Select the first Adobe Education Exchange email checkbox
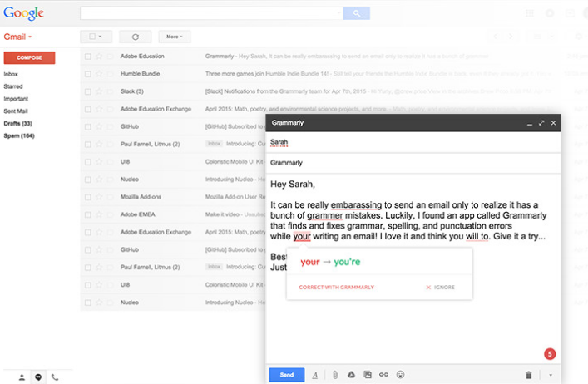588x384 pixels. click(x=88, y=110)
